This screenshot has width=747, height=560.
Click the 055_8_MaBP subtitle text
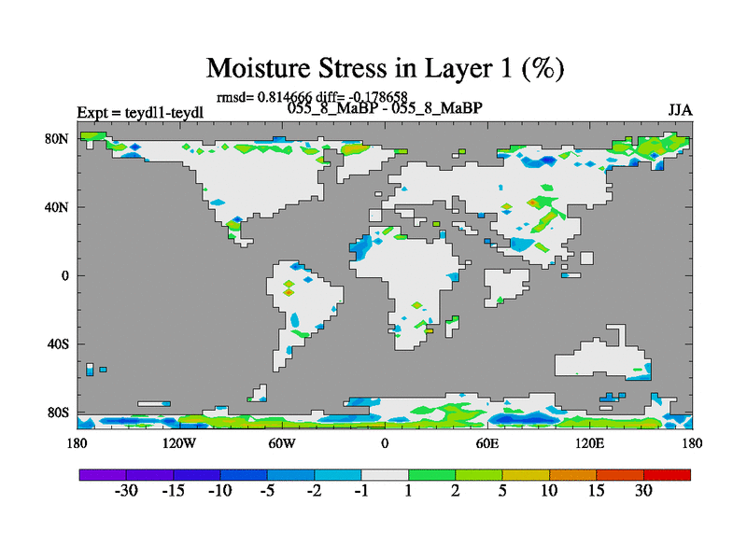[385, 108]
